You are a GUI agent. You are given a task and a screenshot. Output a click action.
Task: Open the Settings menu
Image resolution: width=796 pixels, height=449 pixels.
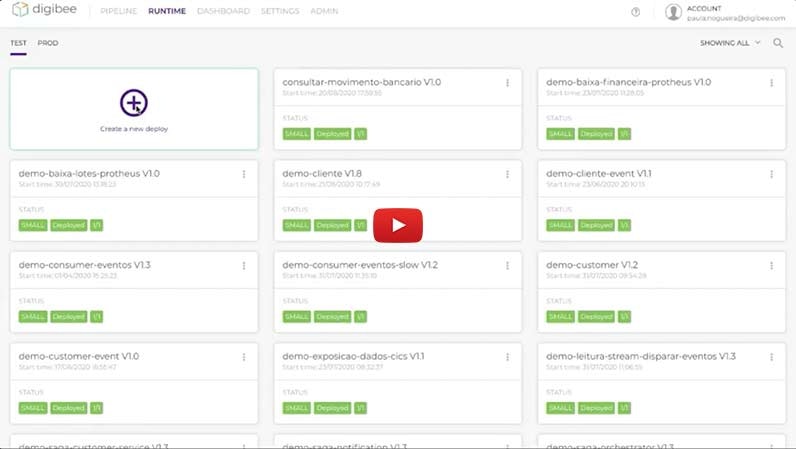(x=280, y=11)
